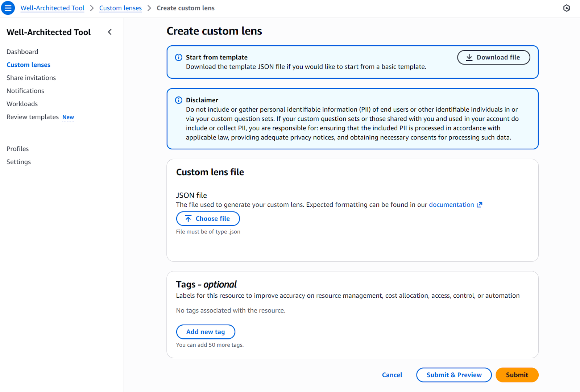Open Share invitations page
Screen dimensions: 580x392
click(x=31, y=78)
